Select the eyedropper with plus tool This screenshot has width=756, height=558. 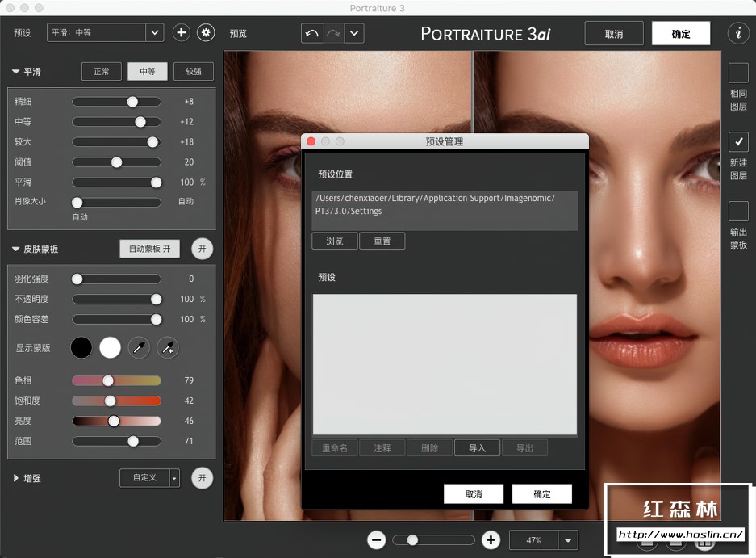point(167,348)
